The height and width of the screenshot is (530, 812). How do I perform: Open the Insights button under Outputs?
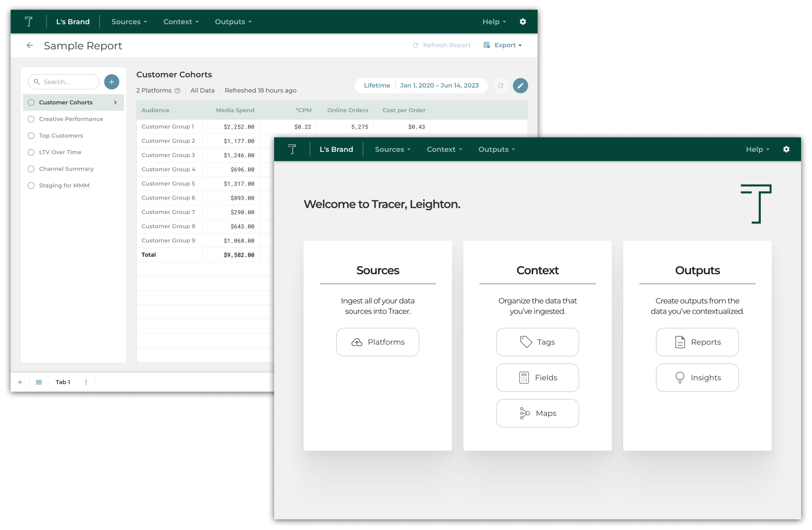pos(697,378)
